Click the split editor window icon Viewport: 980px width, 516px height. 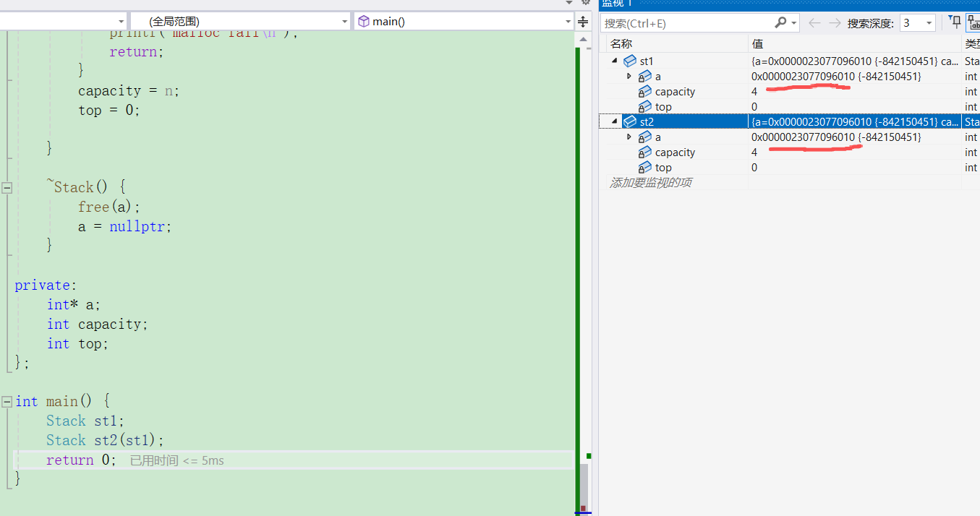pyautogui.click(x=583, y=22)
